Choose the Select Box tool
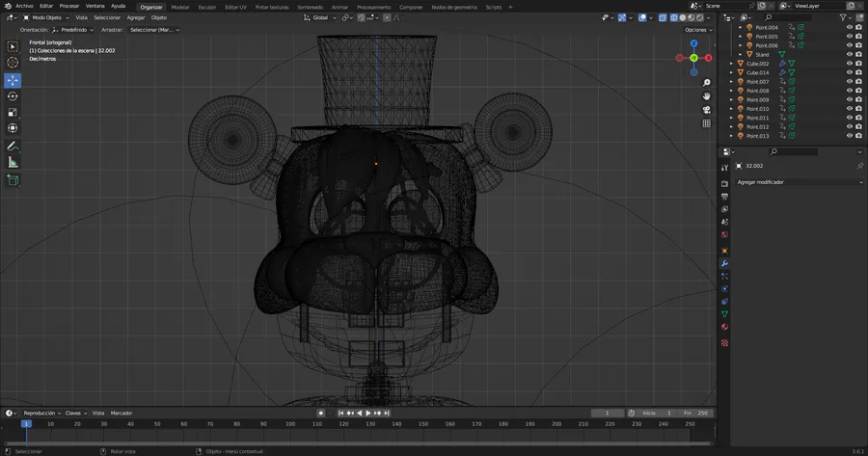 click(x=13, y=46)
